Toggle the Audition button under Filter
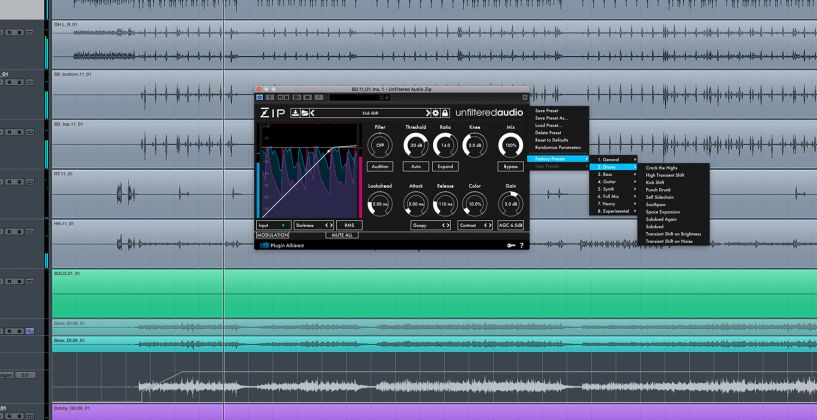The height and width of the screenshot is (420, 817). pos(379,166)
